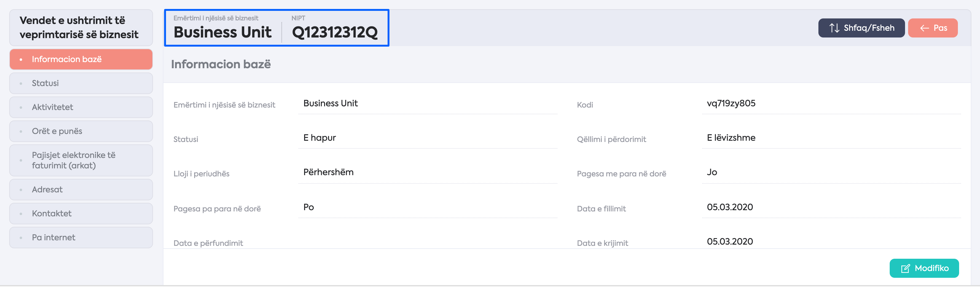Select Aktivitetet in the sidebar
The width and height of the screenshot is (980, 287).
[x=81, y=107]
